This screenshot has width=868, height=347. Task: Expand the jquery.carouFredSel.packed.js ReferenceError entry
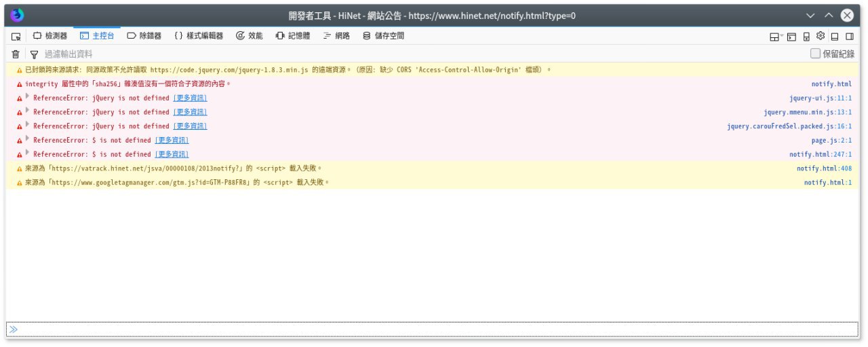click(x=28, y=126)
